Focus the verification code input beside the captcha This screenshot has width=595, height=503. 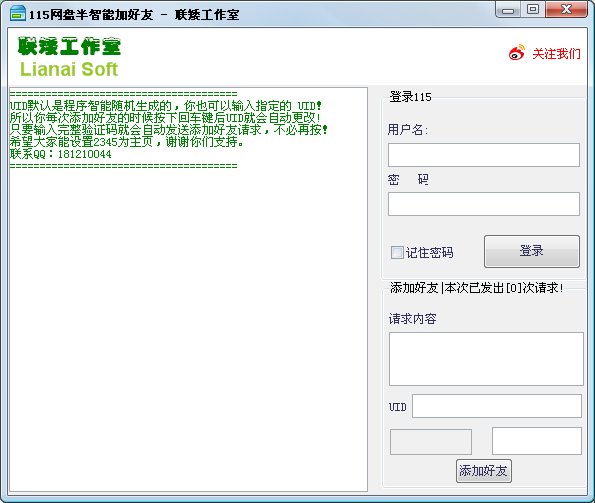point(537,441)
